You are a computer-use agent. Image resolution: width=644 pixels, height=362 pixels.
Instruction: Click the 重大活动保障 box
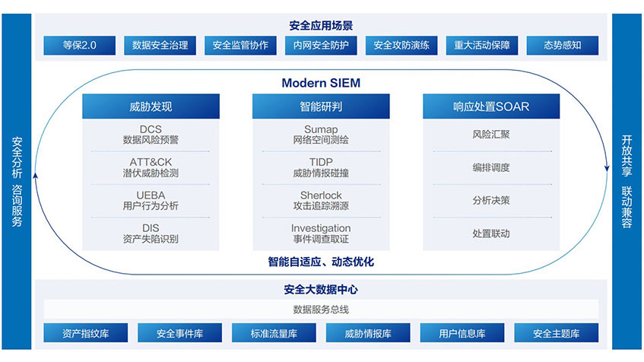point(482,46)
